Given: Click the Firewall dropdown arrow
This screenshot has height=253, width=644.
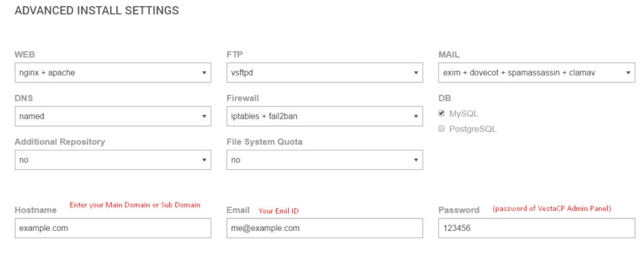Looking at the screenshot, I should [416, 116].
